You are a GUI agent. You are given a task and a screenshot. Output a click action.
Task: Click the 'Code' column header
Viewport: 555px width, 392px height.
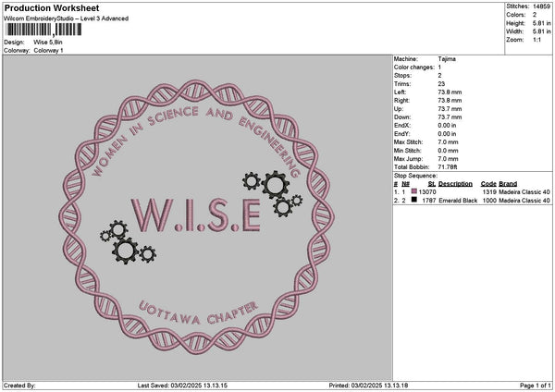(488, 184)
